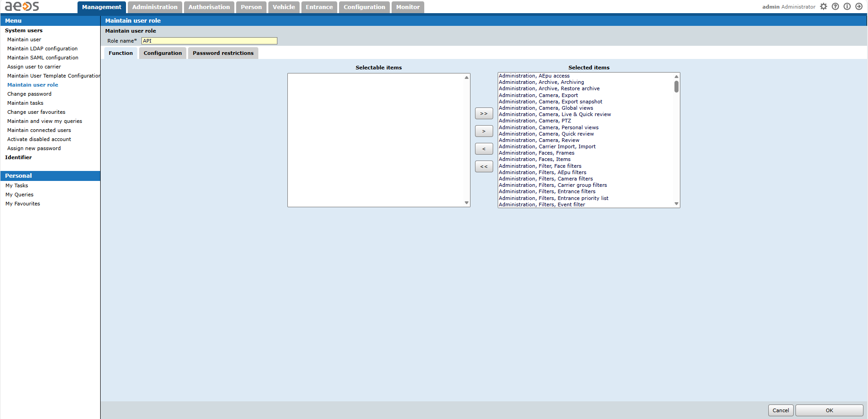The height and width of the screenshot is (419, 868).
Task: Select the Password restrictions sub-tab
Action: 223,53
